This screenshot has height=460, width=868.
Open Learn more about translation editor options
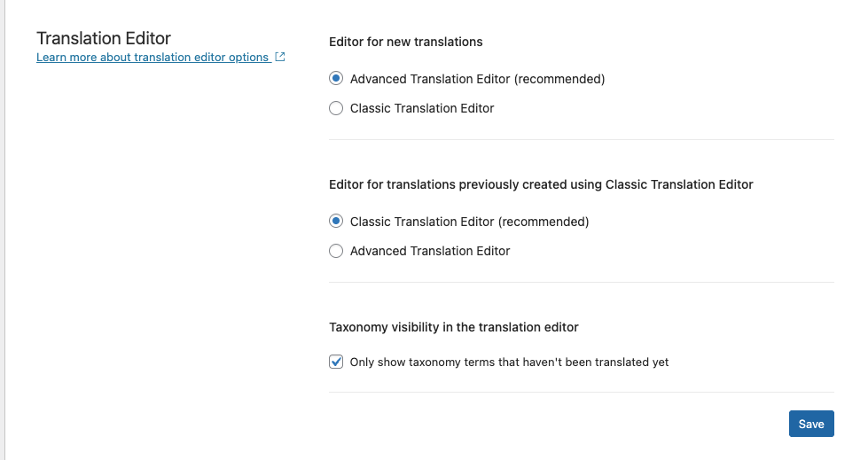(152, 57)
